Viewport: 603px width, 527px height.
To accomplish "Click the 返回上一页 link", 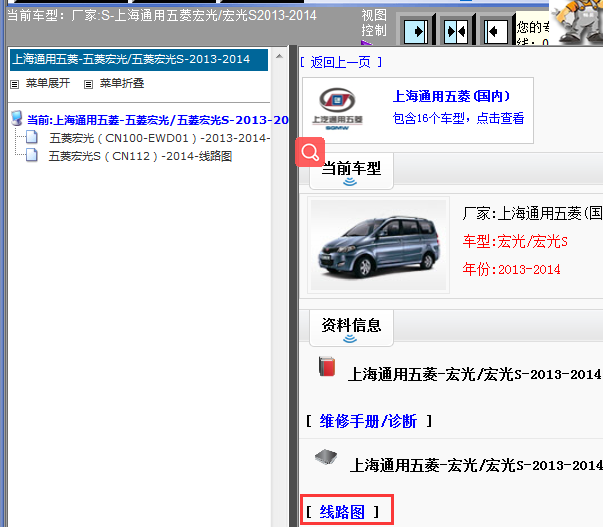I will (x=341, y=62).
